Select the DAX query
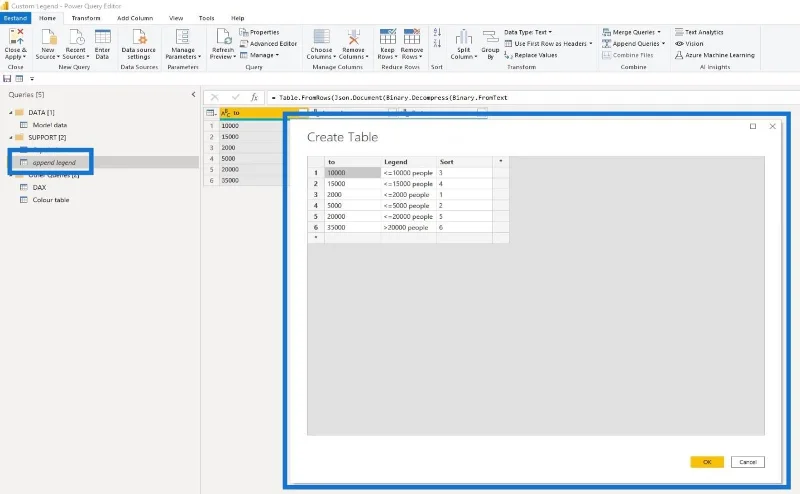The image size is (800, 494). click(x=39, y=187)
